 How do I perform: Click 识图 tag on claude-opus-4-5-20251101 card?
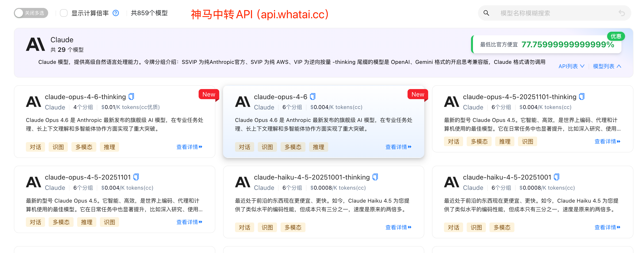(109, 222)
